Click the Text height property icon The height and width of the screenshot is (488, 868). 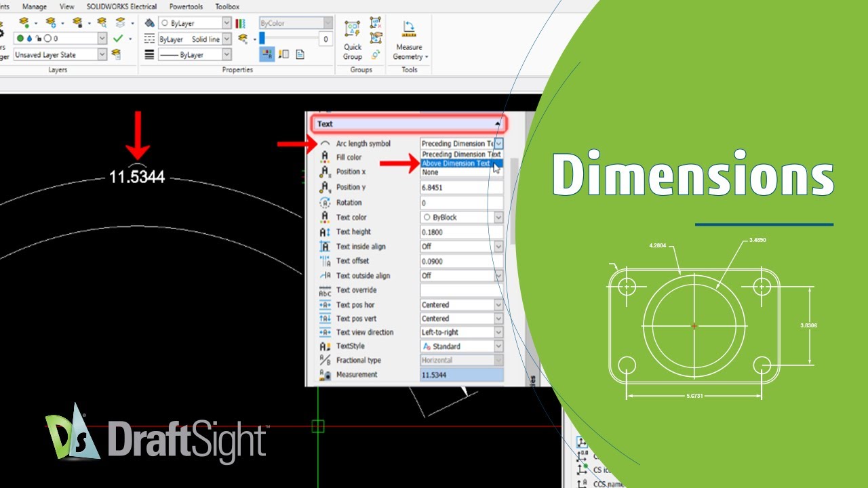325,232
